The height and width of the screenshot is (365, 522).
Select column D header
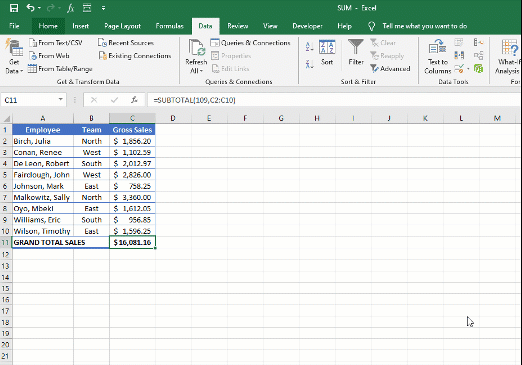pos(173,118)
